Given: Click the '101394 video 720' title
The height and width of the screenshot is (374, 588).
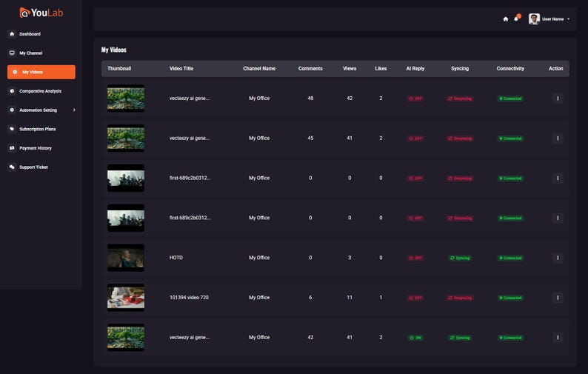Looking at the screenshot, I should pos(189,298).
